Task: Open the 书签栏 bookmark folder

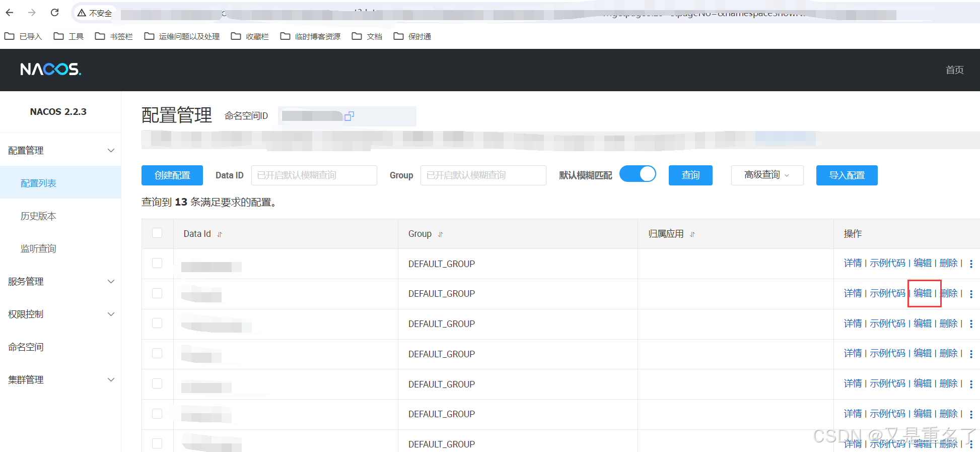Action: pyautogui.click(x=114, y=36)
